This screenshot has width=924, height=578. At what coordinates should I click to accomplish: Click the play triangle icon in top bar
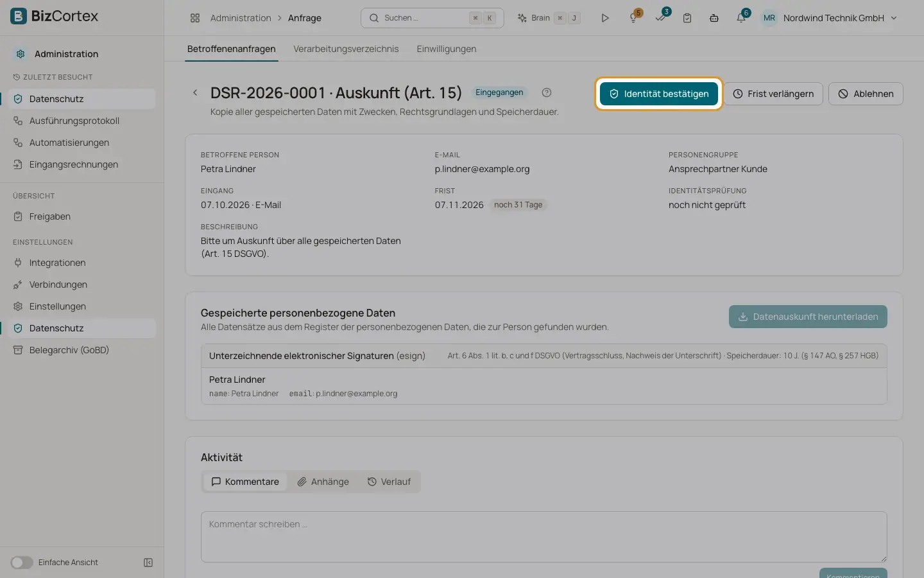tap(604, 18)
